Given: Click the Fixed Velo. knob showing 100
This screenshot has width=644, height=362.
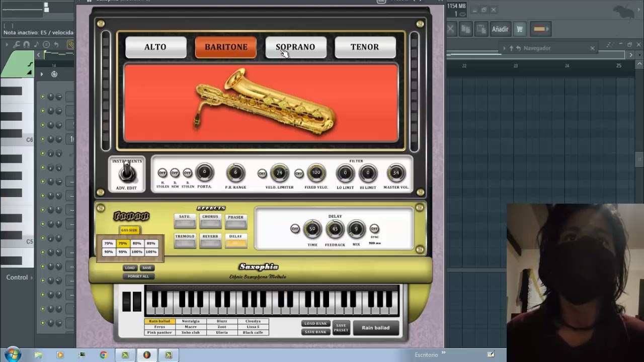Looking at the screenshot, I should click(316, 173).
